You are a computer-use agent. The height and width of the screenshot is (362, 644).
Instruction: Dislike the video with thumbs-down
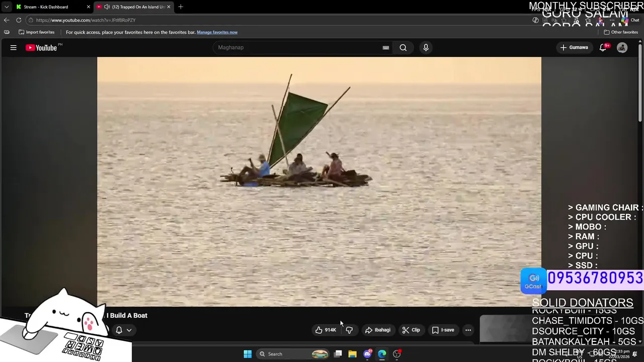[349, 330]
